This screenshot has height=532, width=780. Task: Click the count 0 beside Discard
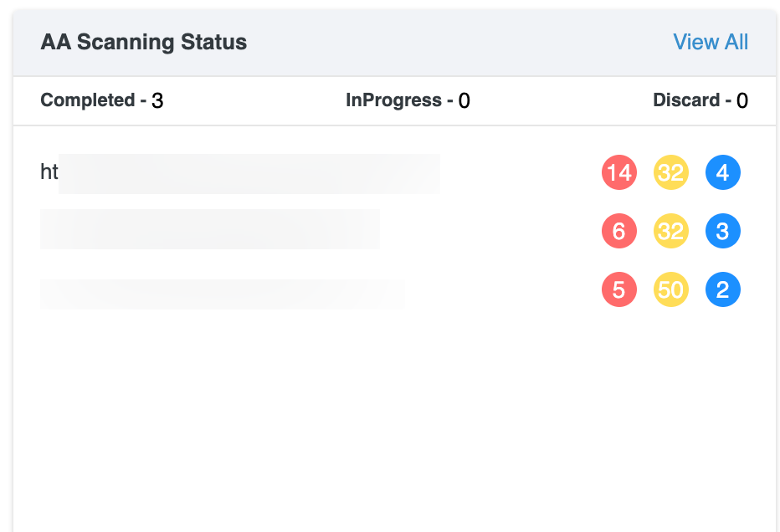[x=742, y=101]
